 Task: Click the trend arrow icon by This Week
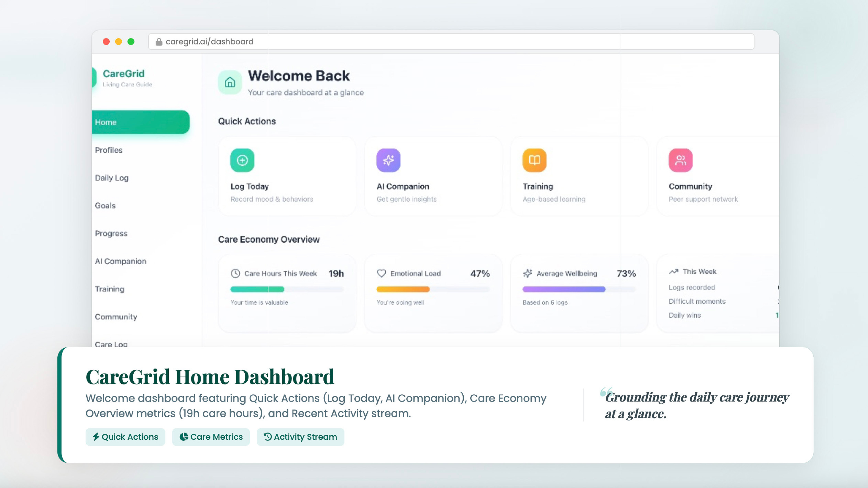tap(673, 271)
